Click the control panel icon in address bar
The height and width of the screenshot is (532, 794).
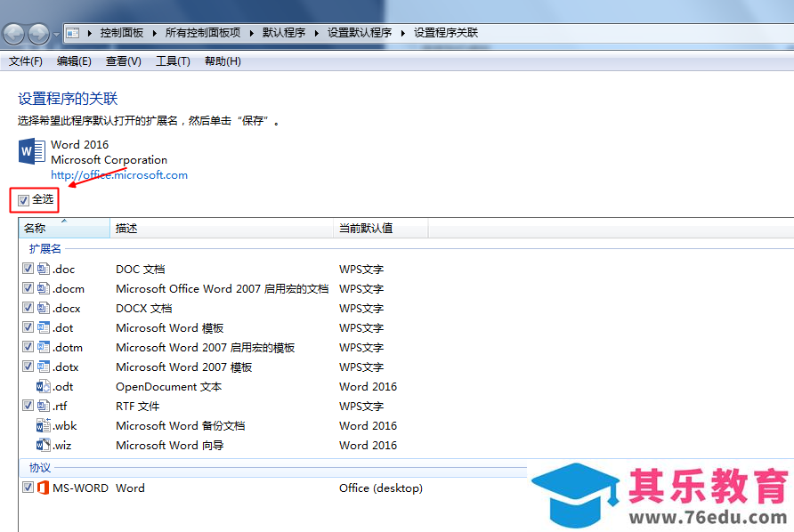coord(73,33)
